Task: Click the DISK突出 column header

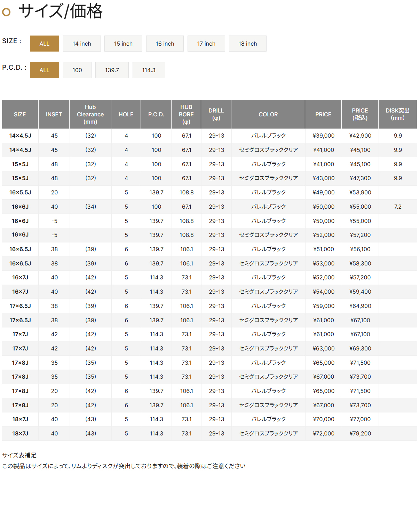Action: click(x=397, y=114)
